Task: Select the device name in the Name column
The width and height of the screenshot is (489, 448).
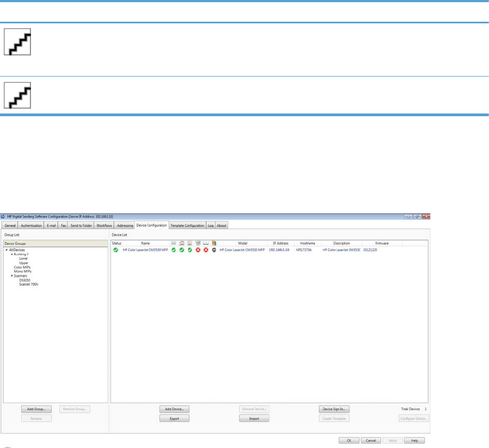Action: tap(145, 250)
